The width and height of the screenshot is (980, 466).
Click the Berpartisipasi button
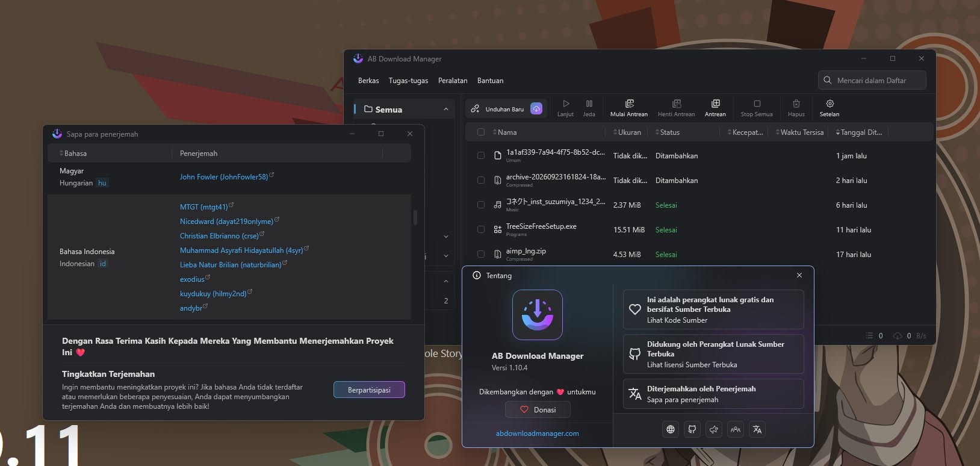(x=369, y=390)
